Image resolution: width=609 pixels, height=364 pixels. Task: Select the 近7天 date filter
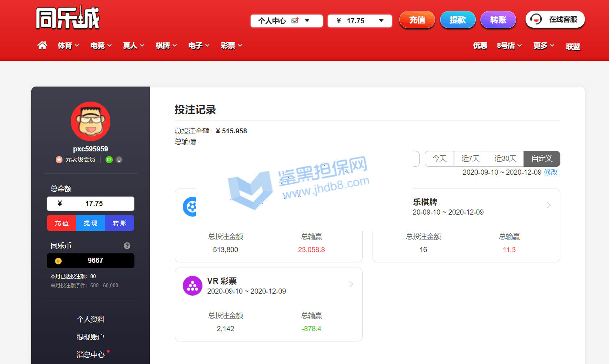click(x=470, y=158)
